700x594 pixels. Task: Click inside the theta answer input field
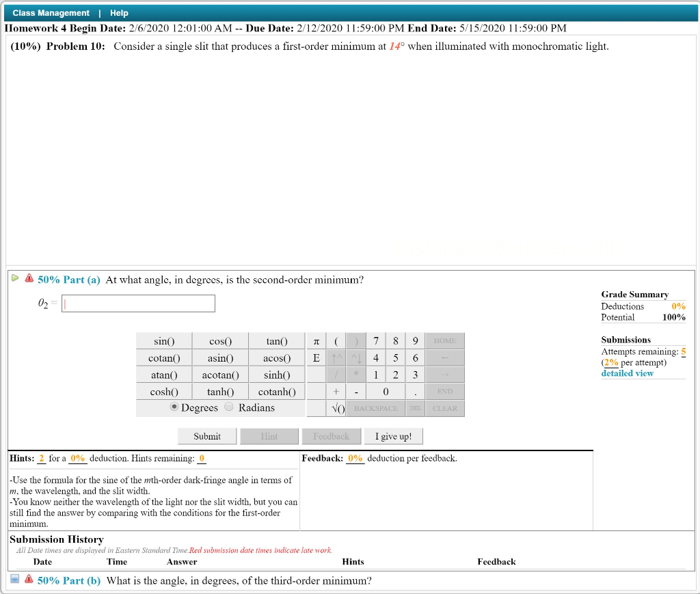(x=137, y=303)
